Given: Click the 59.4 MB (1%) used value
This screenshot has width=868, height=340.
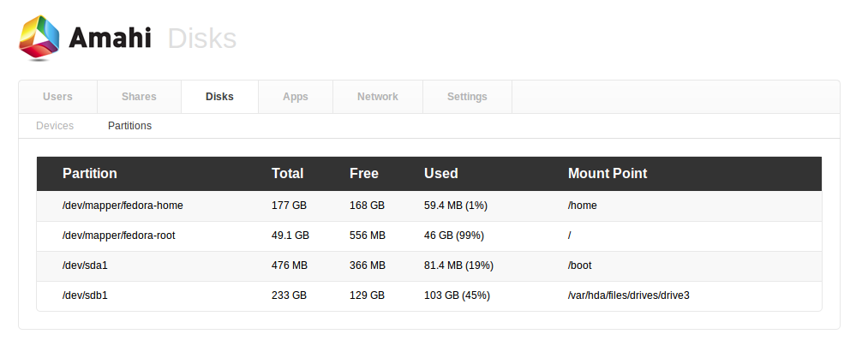Looking at the screenshot, I should click(456, 206).
